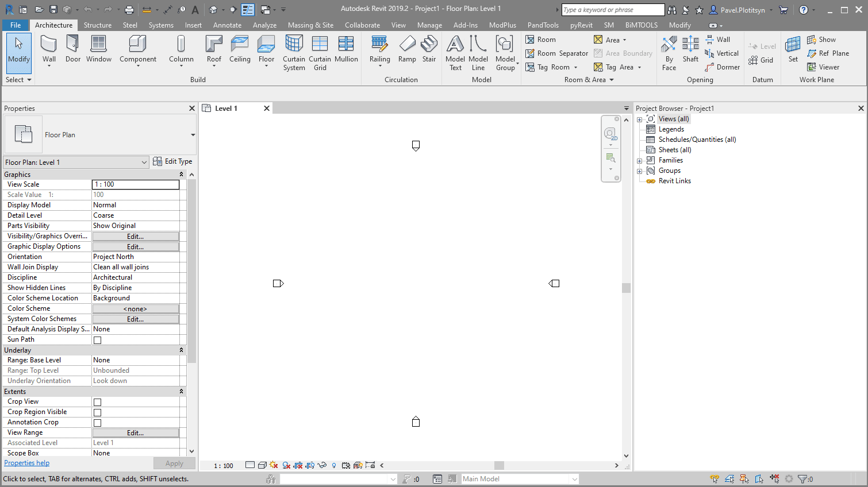Viewport: 868px width, 487px height.
Task: Activate the Shaft opening tool
Action: [690, 51]
